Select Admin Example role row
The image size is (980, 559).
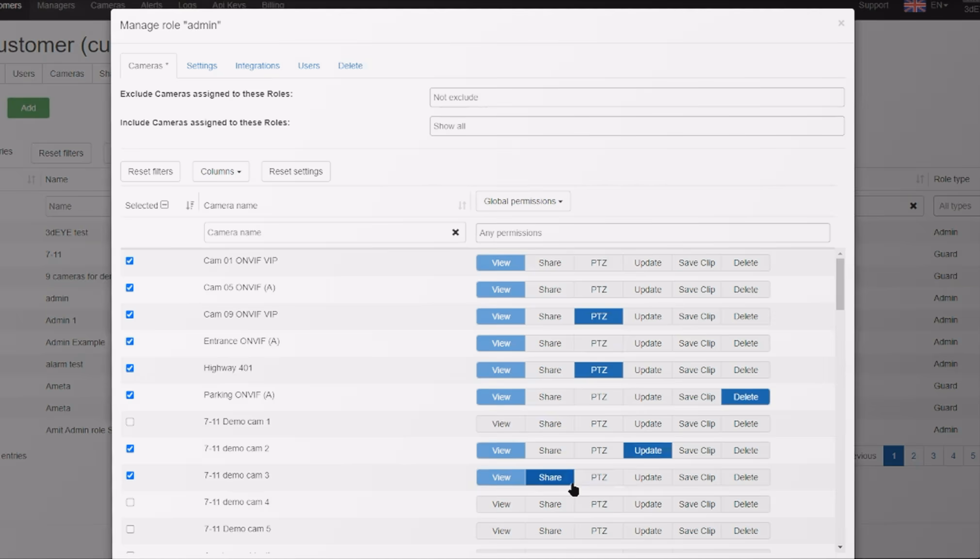pyautogui.click(x=75, y=342)
